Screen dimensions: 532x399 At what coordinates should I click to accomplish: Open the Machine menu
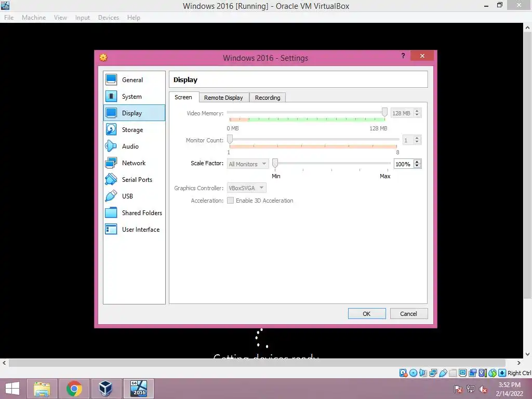point(34,17)
